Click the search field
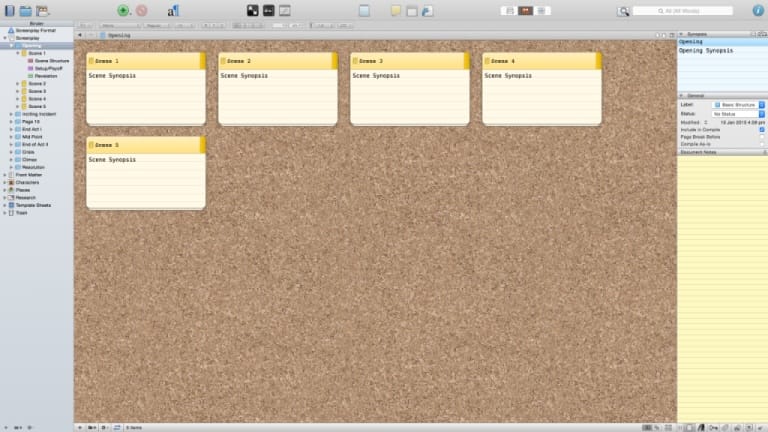768x432 pixels. click(683, 11)
